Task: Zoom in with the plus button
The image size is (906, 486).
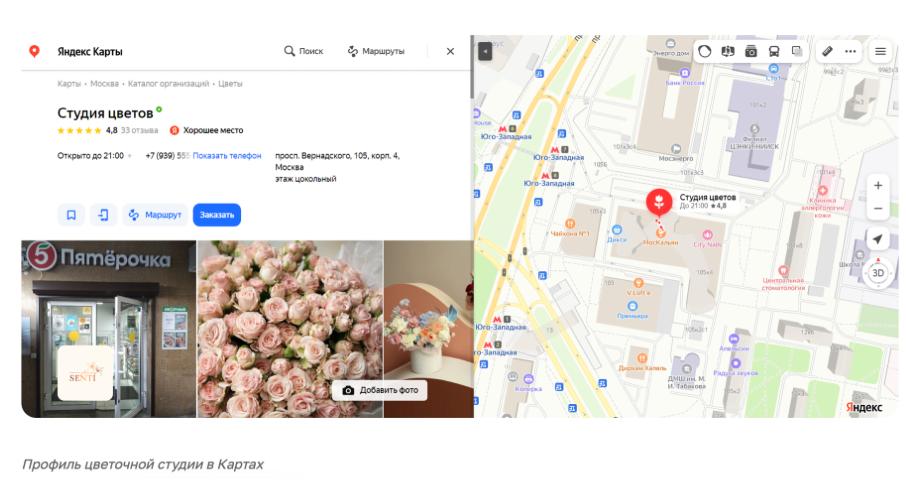Action: point(878,186)
